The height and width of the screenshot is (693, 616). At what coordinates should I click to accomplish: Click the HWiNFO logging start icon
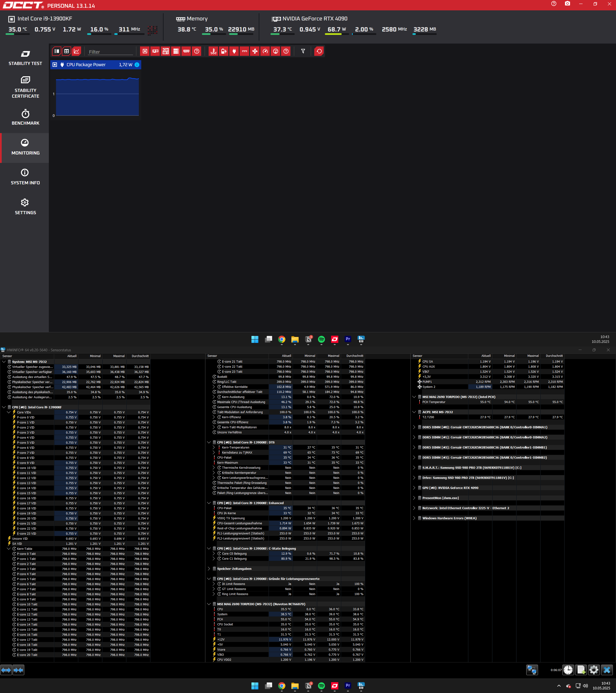[581, 670]
